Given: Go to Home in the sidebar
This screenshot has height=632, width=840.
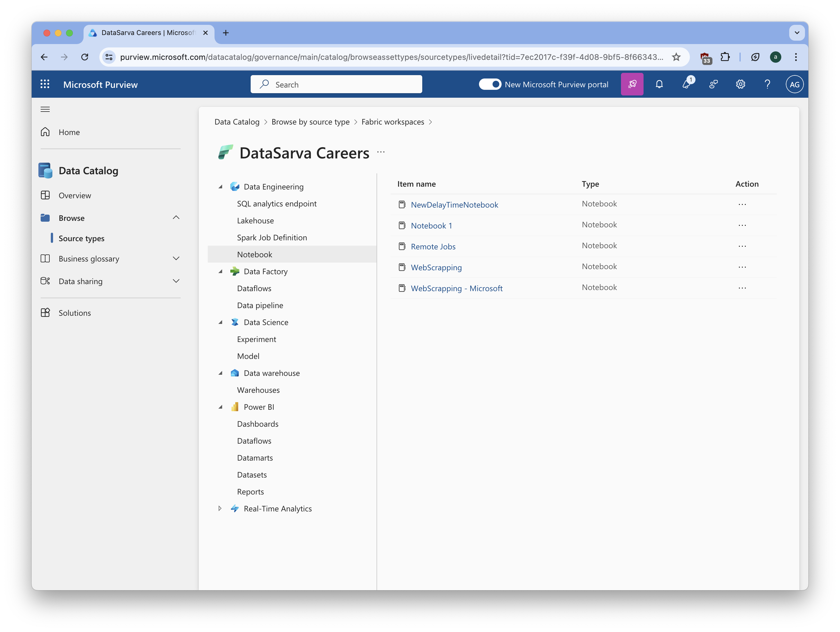Looking at the screenshot, I should click(x=69, y=132).
